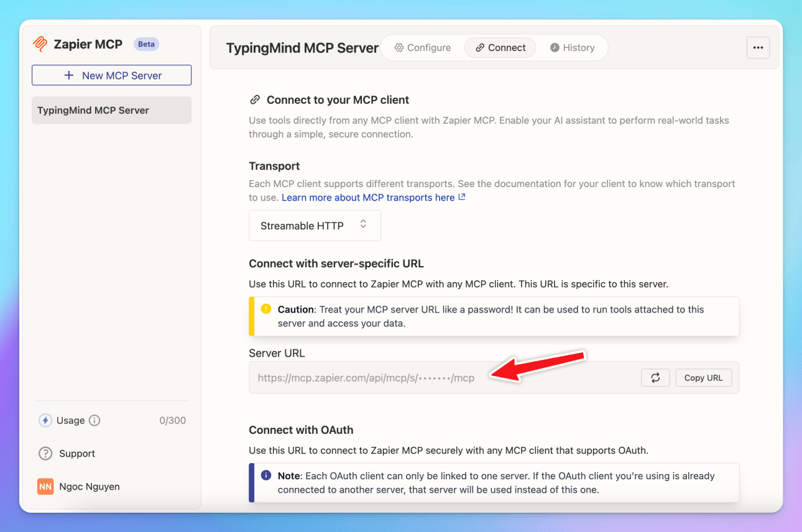Open Learn more about MCP transports link

(x=374, y=198)
